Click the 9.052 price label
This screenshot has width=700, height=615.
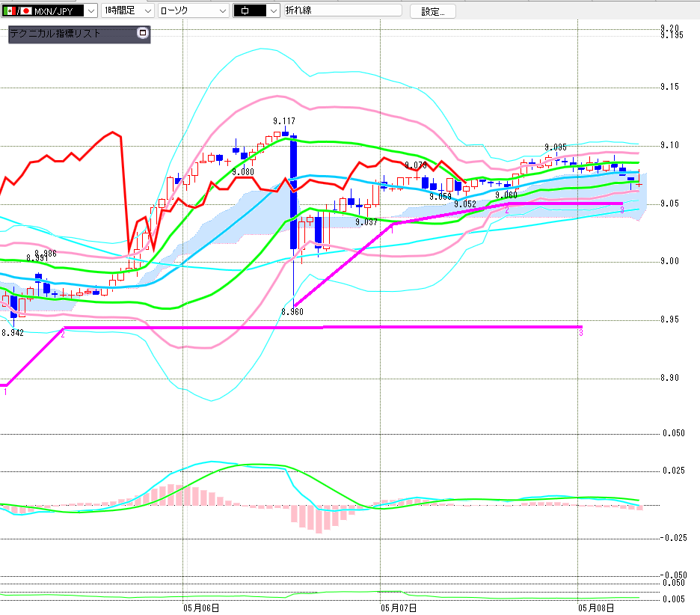pyautogui.click(x=465, y=204)
